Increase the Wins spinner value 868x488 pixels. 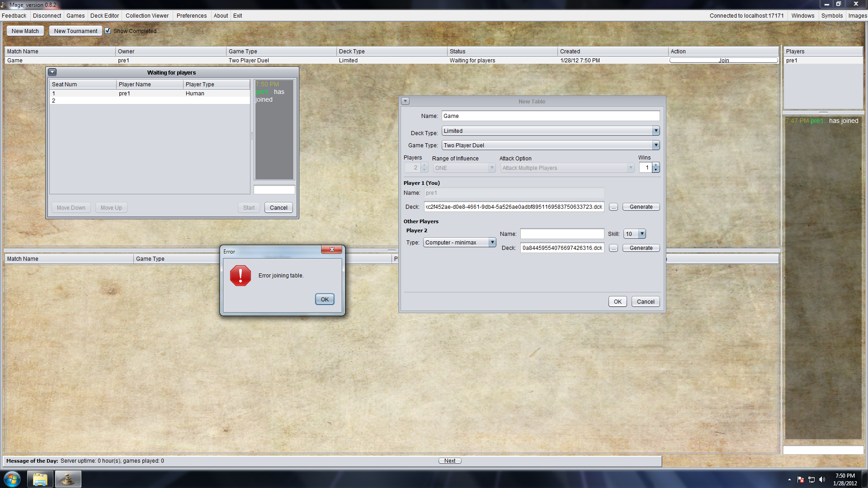coord(656,165)
